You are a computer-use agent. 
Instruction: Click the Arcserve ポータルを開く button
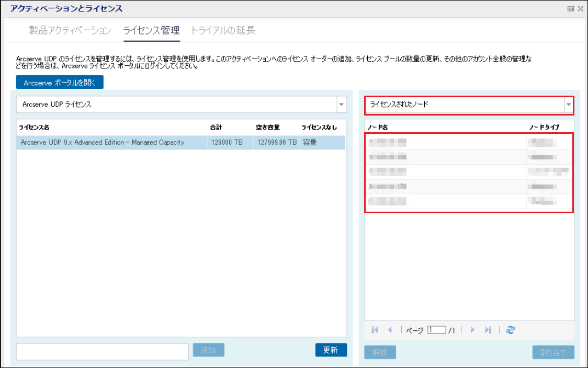pyautogui.click(x=60, y=83)
